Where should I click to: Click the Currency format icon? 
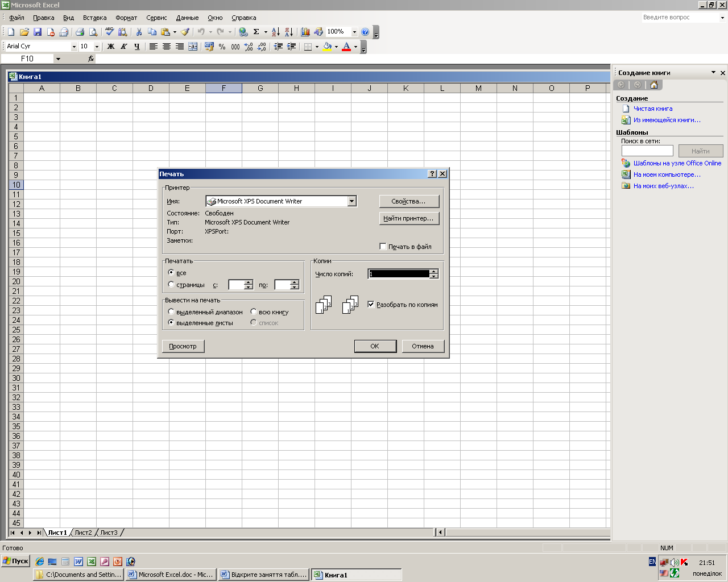click(209, 47)
